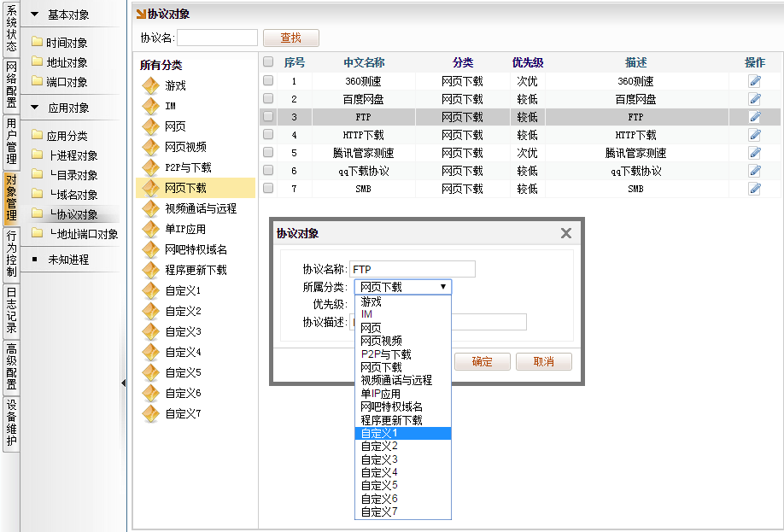The image size is (784, 532).
Task: Switch to the 行为控制 vertical tab
Action: coord(11,254)
